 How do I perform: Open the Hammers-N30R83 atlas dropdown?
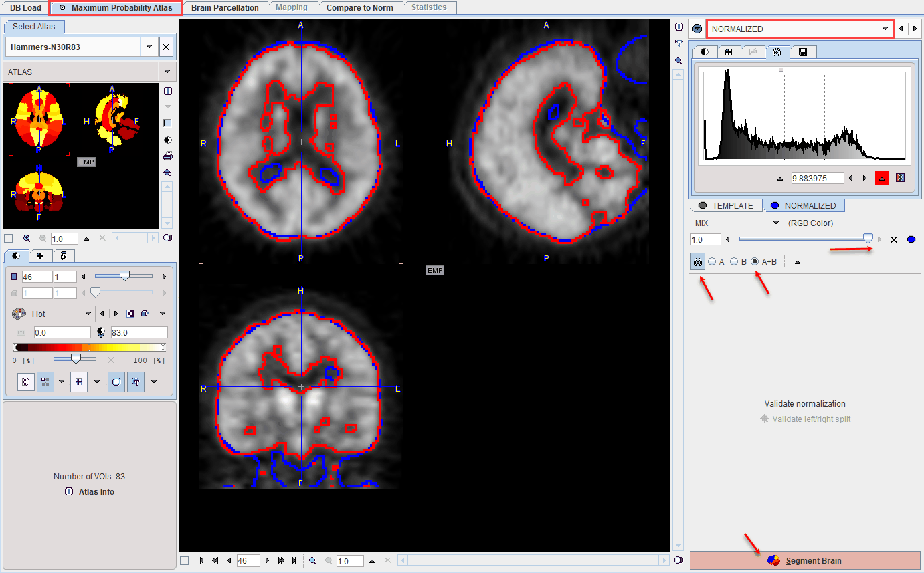coord(149,47)
